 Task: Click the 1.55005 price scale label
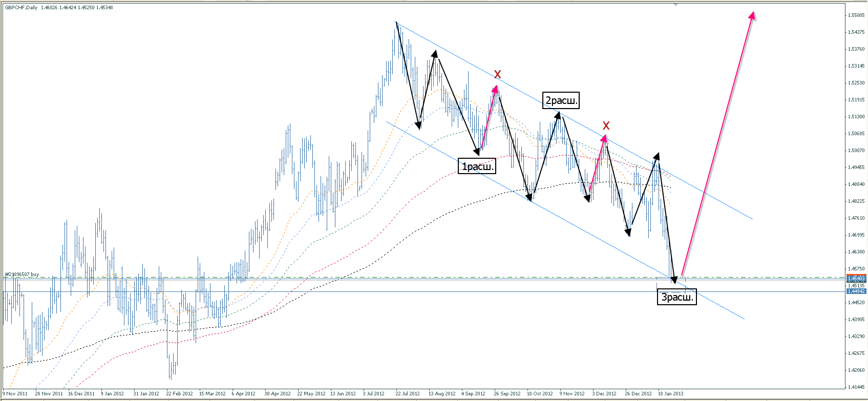857,15
